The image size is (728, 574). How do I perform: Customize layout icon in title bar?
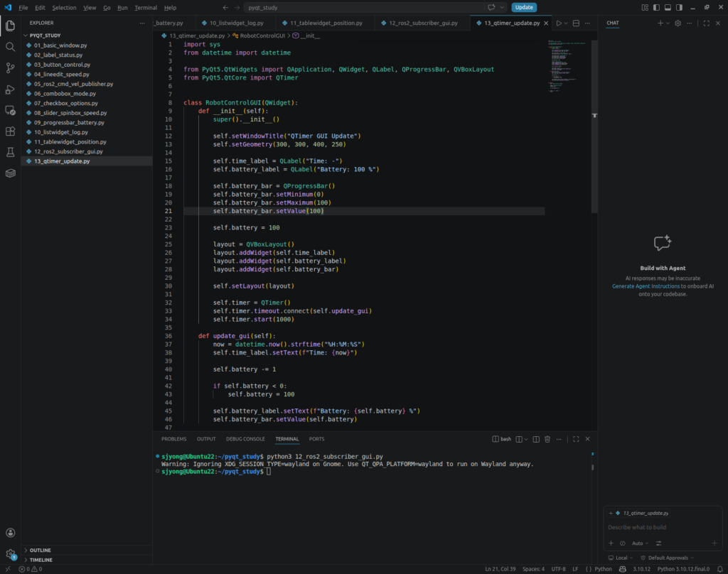645,7
